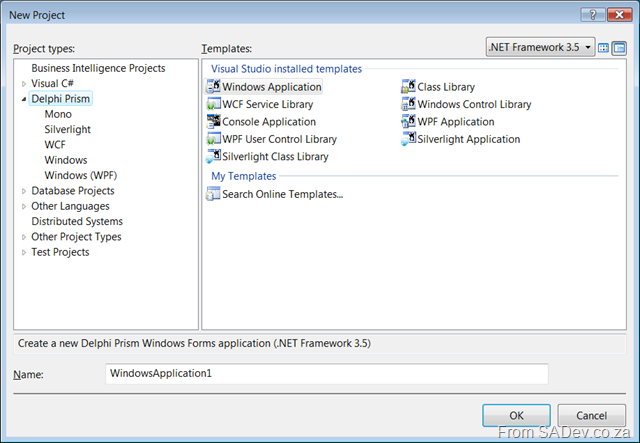Expand the Other Project Types node
The width and height of the screenshot is (640, 443).
[24, 237]
